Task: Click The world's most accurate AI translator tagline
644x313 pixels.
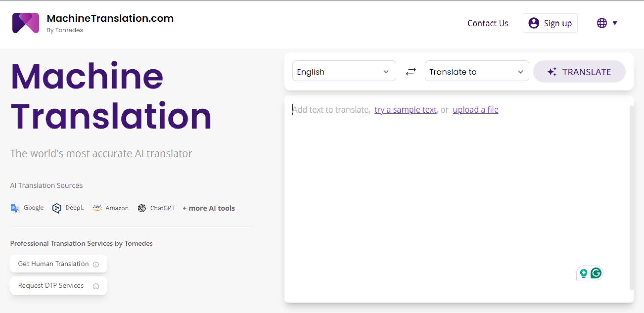Action: click(101, 153)
